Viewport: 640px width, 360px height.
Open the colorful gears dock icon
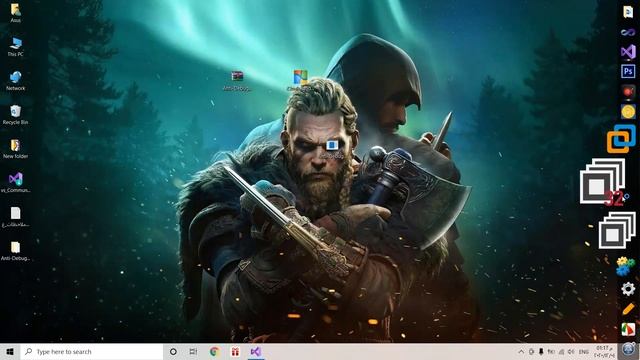pyautogui.click(x=626, y=266)
